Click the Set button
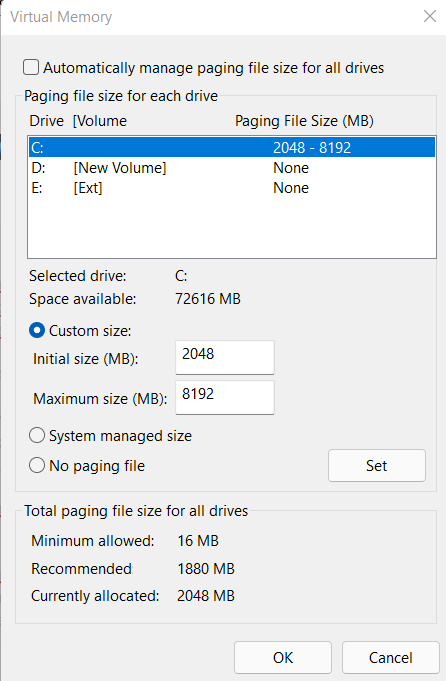Viewport: 446px width, 681px height. tap(377, 466)
